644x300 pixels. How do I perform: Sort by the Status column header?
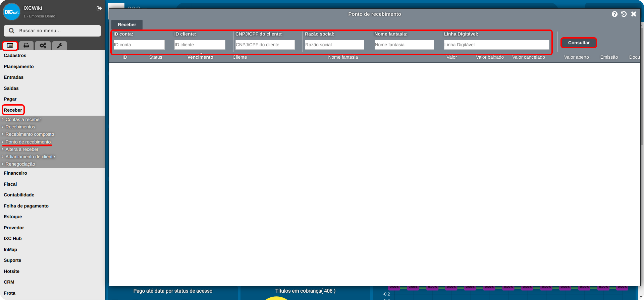[156, 57]
